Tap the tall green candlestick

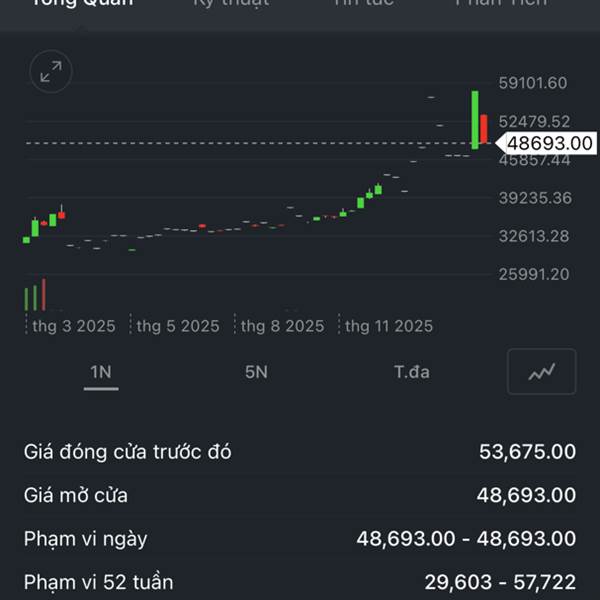[x=475, y=119]
